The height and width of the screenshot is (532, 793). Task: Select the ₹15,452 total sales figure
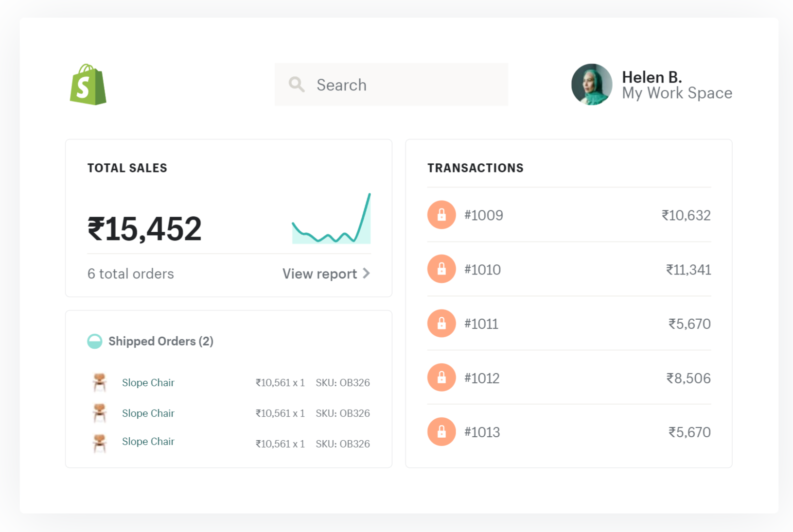(144, 228)
